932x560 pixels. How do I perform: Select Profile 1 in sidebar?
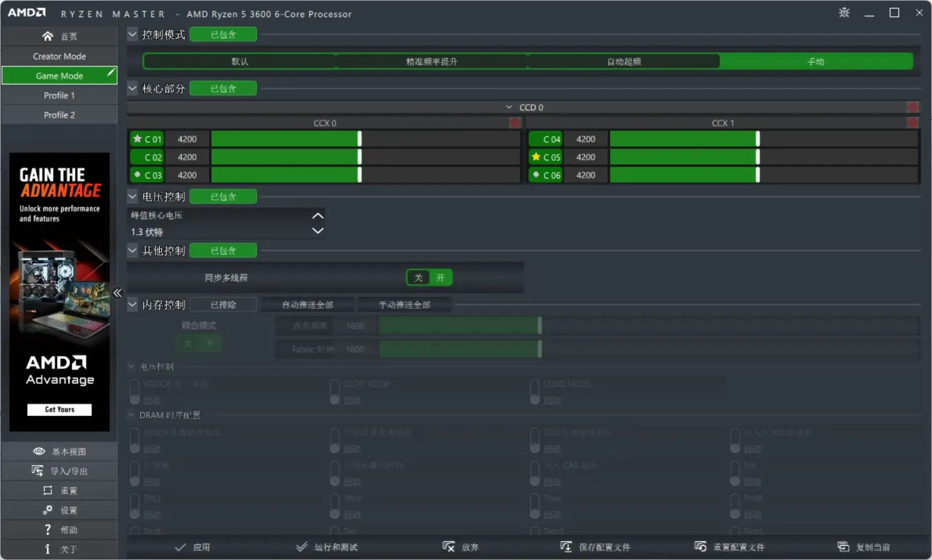pyautogui.click(x=60, y=95)
